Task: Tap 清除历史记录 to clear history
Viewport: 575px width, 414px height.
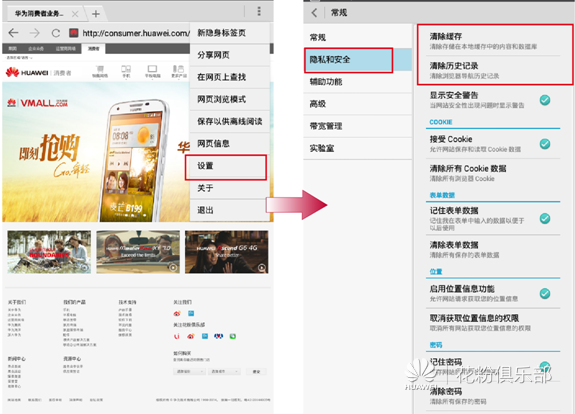Action: coord(493,70)
